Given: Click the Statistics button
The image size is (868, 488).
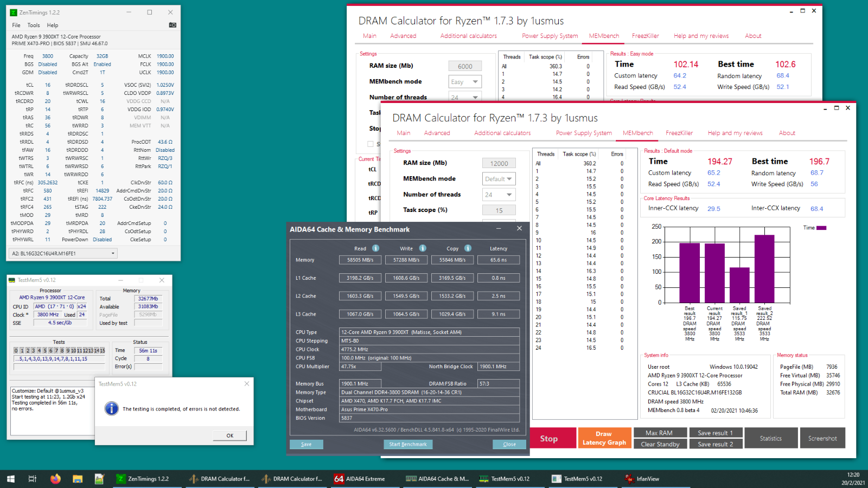Looking at the screenshot, I should (771, 438).
